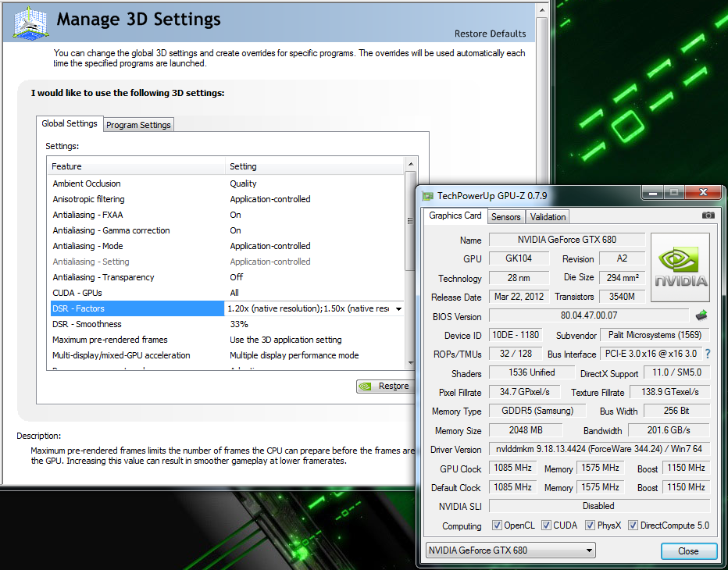Click the Subvendor field Palit Microsystems
Image resolution: width=728 pixels, height=570 pixels.
(655, 335)
